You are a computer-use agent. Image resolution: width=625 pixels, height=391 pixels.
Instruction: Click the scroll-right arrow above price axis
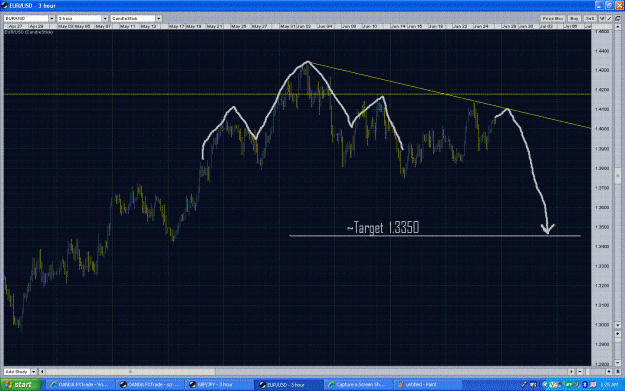(618, 26)
